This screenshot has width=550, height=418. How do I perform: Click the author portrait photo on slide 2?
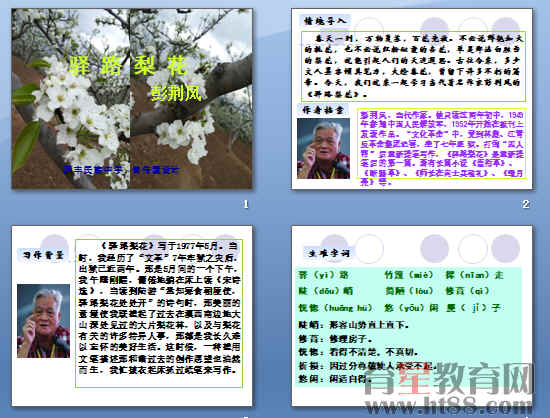[323, 148]
